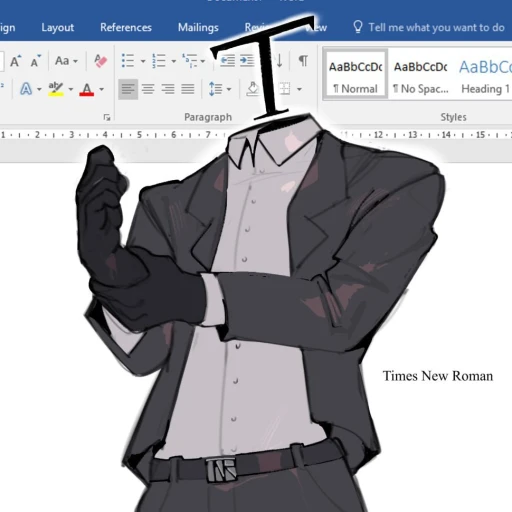
Task: Apply numbered list formatting
Action: point(158,61)
